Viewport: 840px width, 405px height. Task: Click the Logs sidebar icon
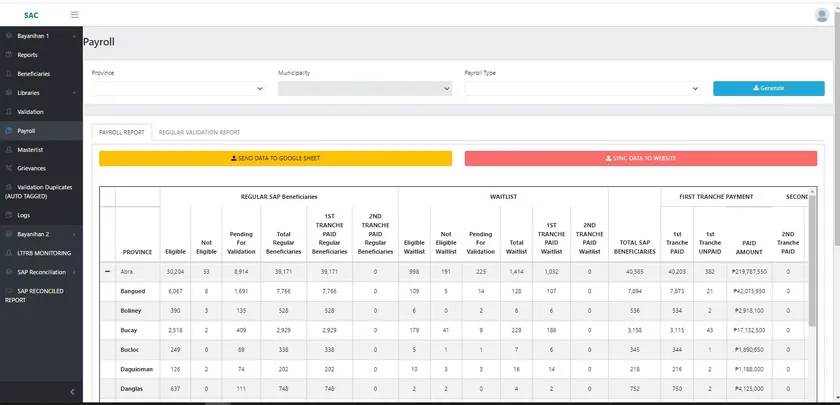(9, 215)
